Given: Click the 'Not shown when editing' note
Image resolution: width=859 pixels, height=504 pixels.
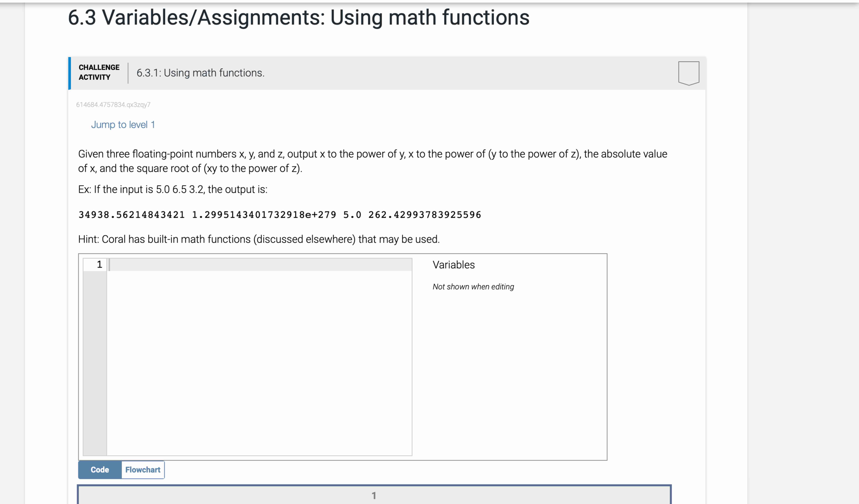Looking at the screenshot, I should 473,287.
